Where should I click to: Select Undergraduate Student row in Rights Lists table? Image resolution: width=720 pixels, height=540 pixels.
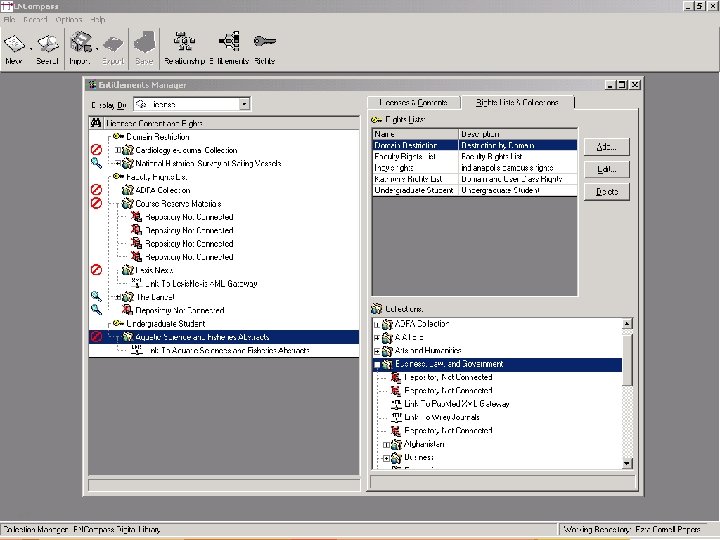pyautogui.click(x=475, y=190)
